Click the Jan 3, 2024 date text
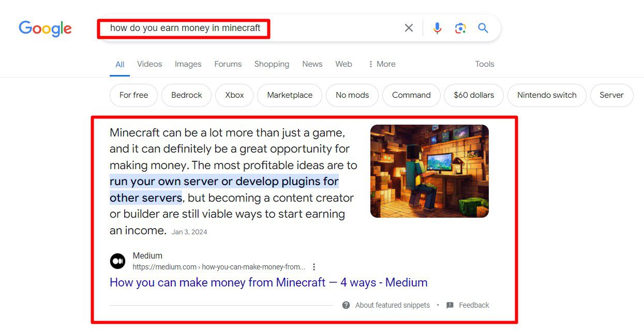 point(189,232)
